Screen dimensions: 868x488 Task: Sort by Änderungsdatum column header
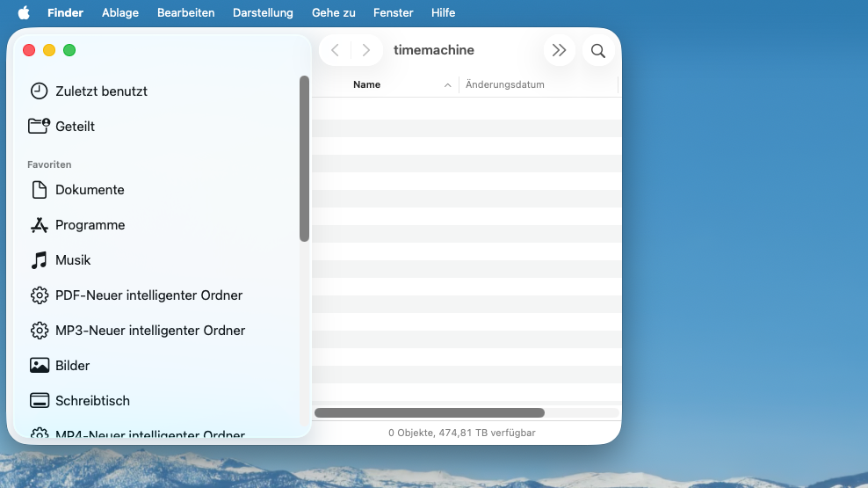tap(505, 85)
